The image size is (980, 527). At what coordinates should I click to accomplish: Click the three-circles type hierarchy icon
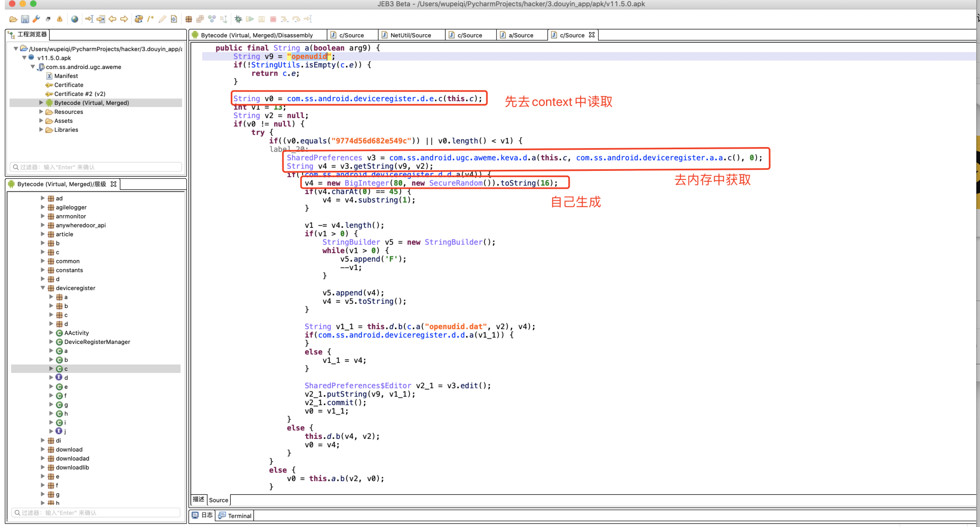212,19
